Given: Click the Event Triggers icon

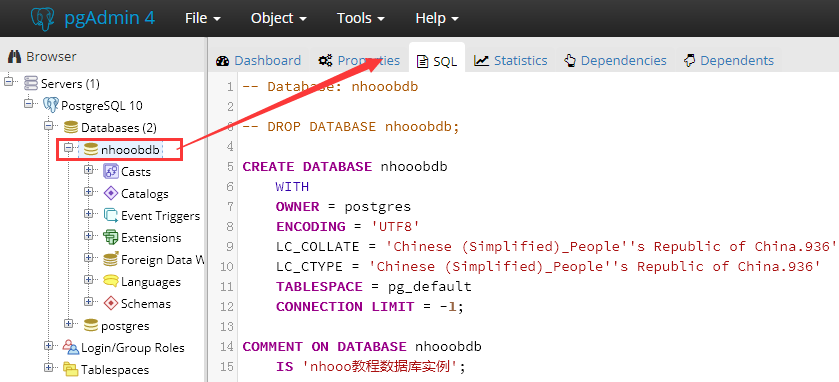Looking at the screenshot, I should pos(110,215).
